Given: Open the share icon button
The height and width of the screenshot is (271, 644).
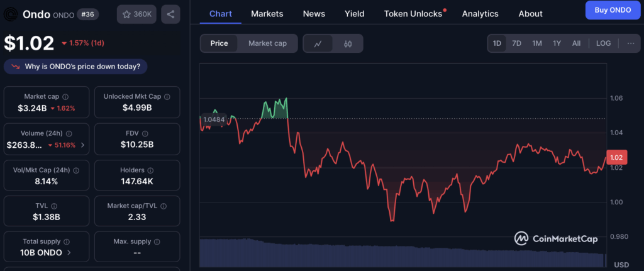Looking at the screenshot, I should pyautogui.click(x=170, y=14).
